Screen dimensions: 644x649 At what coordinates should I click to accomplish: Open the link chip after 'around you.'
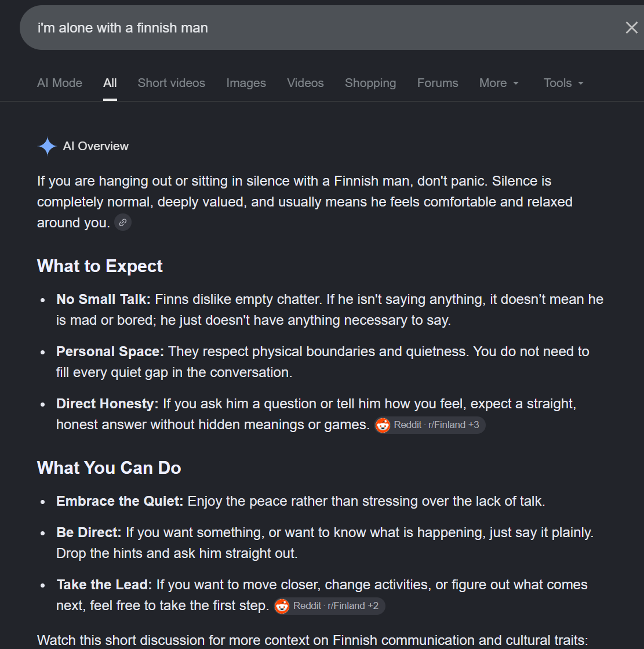point(123,223)
